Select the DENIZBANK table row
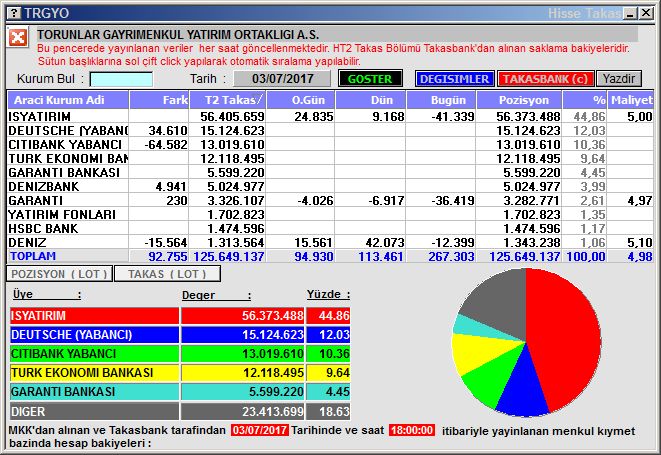The height and width of the screenshot is (455, 661). click(330, 186)
